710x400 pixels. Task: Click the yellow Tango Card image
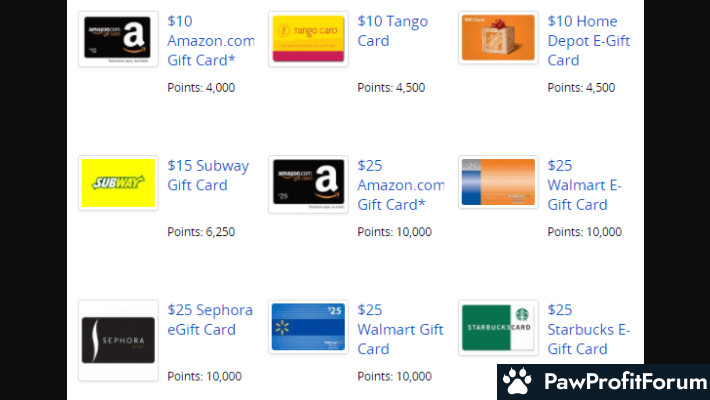pos(308,39)
